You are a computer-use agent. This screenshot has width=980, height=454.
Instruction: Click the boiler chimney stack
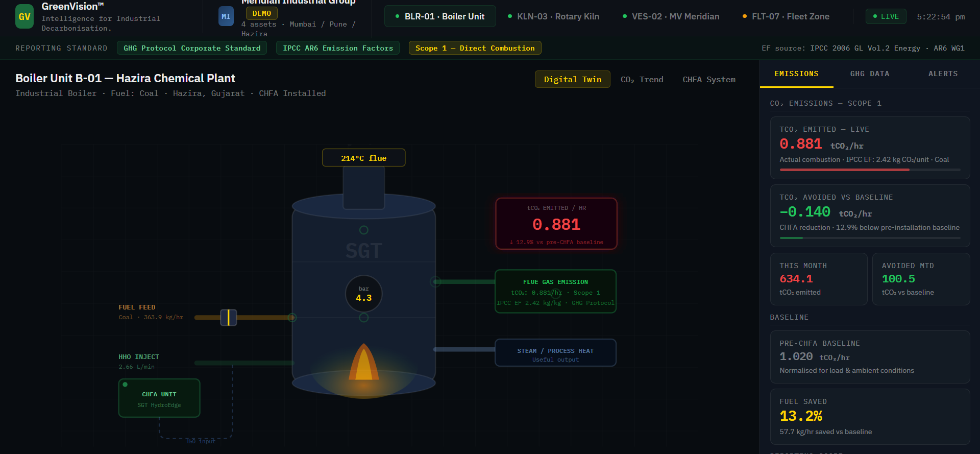coord(363,188)
